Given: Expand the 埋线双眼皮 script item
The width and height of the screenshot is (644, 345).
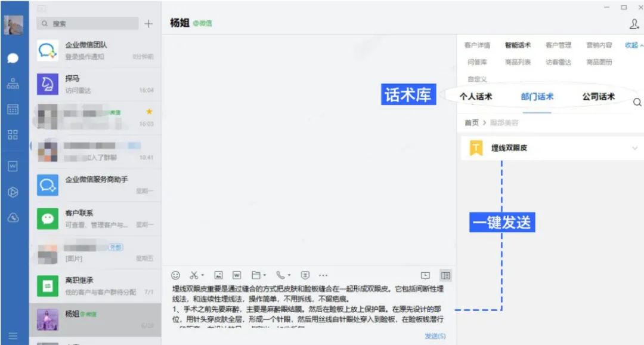Looking at the screenshot, I should 634,148.
